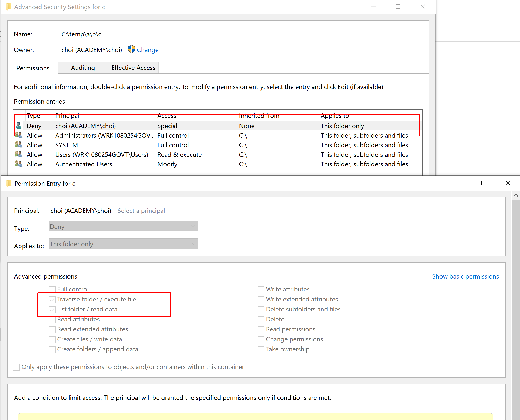The image size is (520, 420).
Task: Maximize the Advanced Security Settings window
Action: coord(398,7)
